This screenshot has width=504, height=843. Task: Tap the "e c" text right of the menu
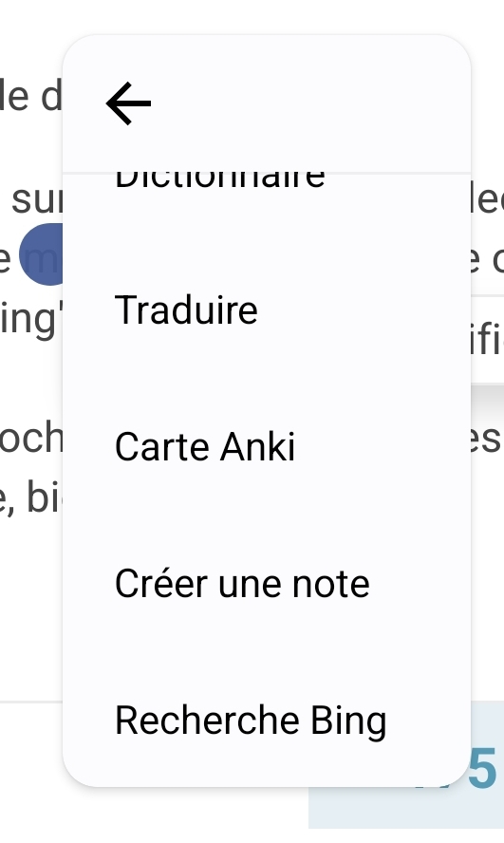click(x=487, y=258)
